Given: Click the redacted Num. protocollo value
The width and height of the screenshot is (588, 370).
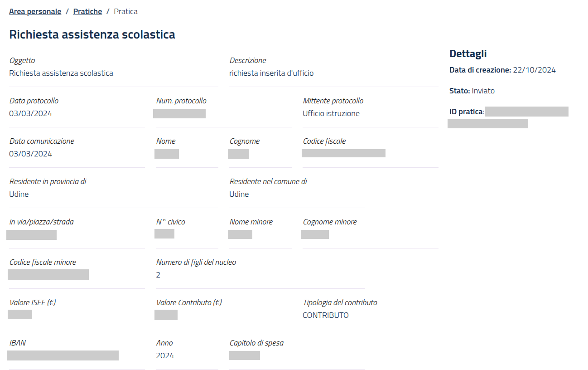Looking at the screenshot, I should pyautogui.click(x=179, y=114).
